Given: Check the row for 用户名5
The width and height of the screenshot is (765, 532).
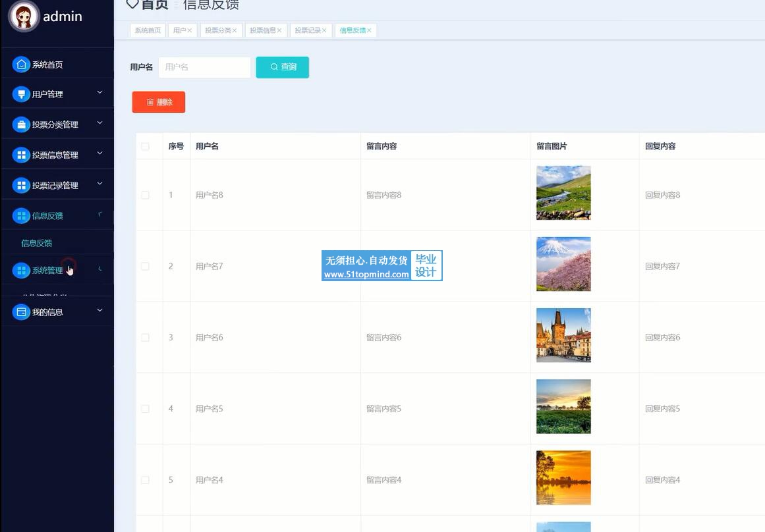Looking at the screenshot, I should (x=146, y=409).
